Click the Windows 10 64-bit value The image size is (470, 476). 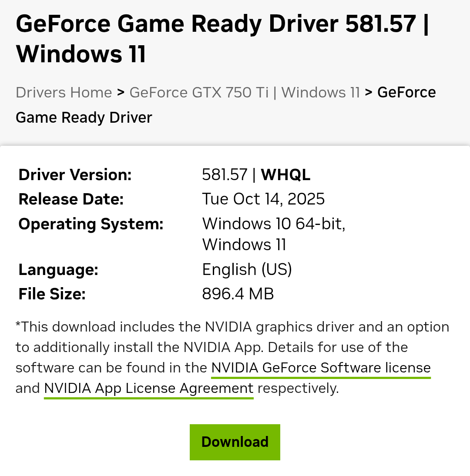(273, 224)
